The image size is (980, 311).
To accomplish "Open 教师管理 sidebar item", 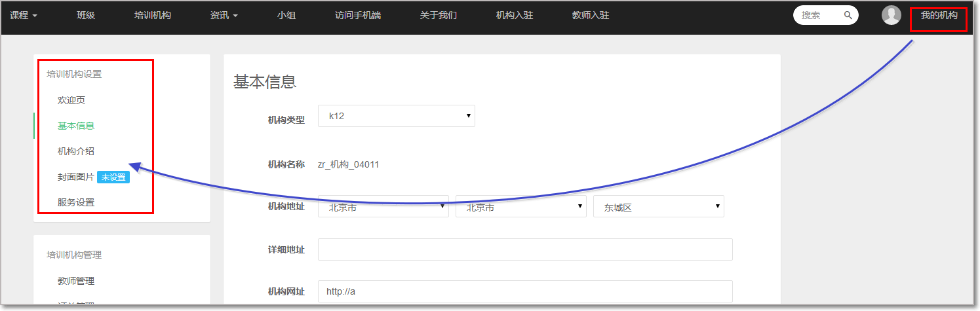I will (76, 281).
